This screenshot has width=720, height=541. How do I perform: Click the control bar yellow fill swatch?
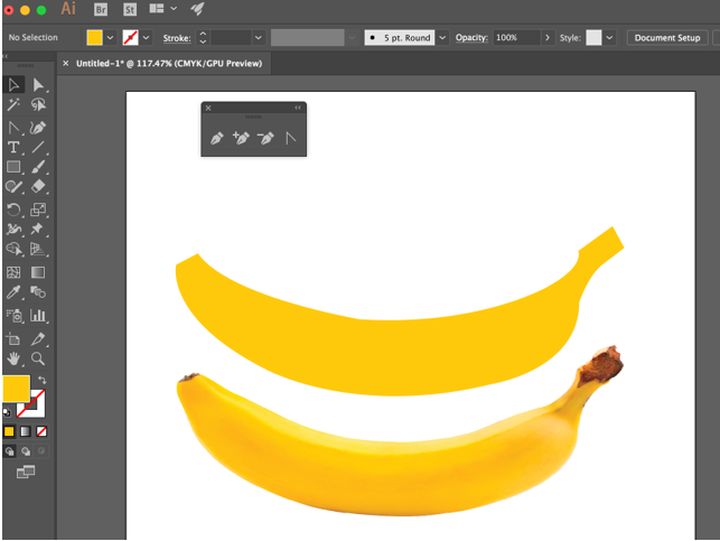click(x=95, y=38)
